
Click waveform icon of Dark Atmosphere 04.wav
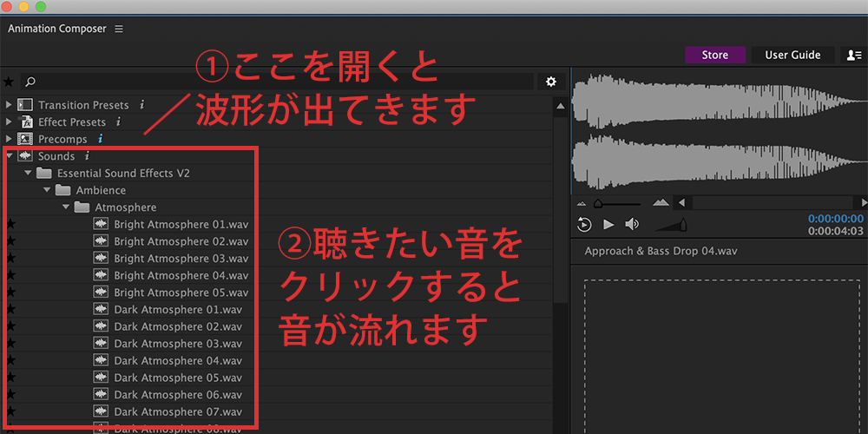[x=101, y=360]
